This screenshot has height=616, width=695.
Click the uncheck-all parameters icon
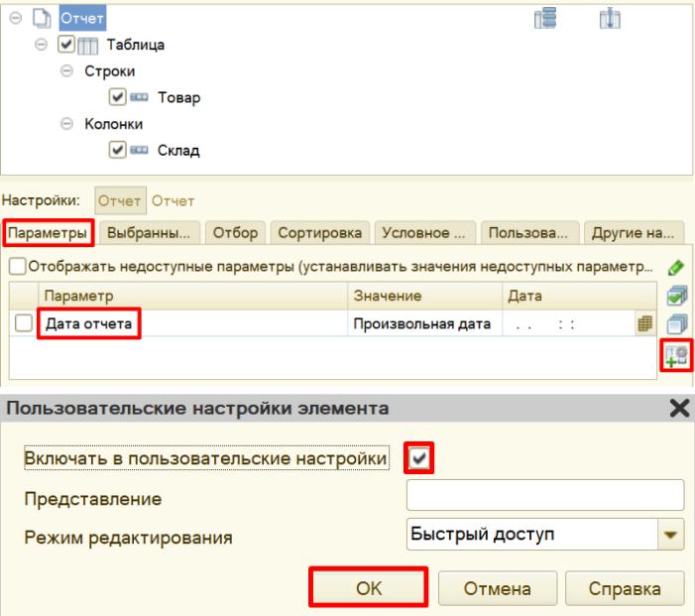click(x=677, y=323)
